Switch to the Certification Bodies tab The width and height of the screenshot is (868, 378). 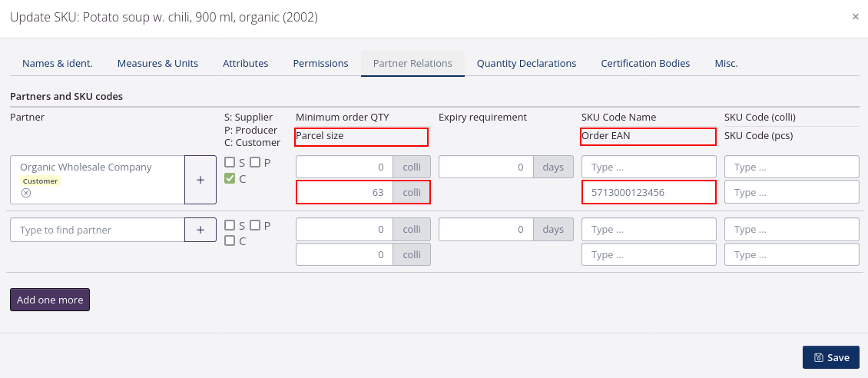point(645,63)
